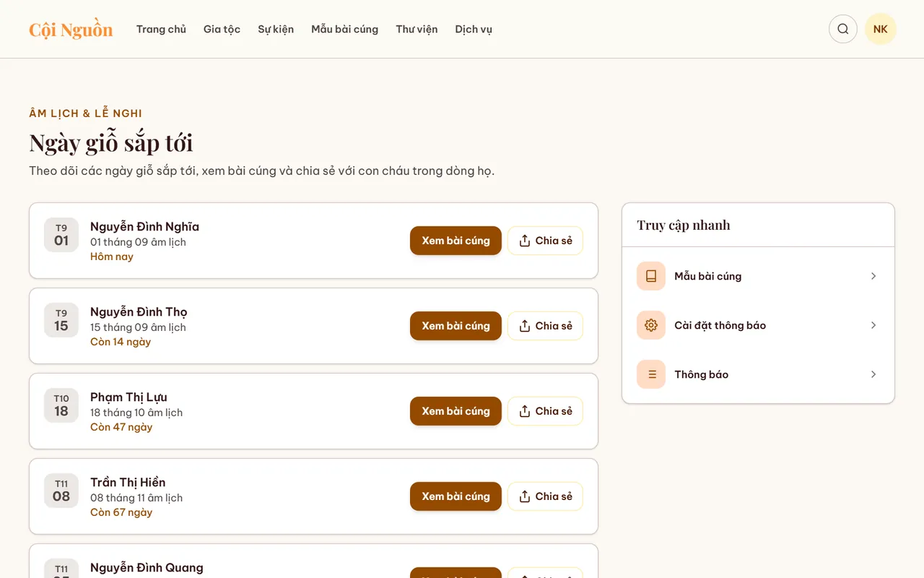Open the NK user avatar menu
The image size is (924, 578).
pyautogui.click(x=881, y=29)
